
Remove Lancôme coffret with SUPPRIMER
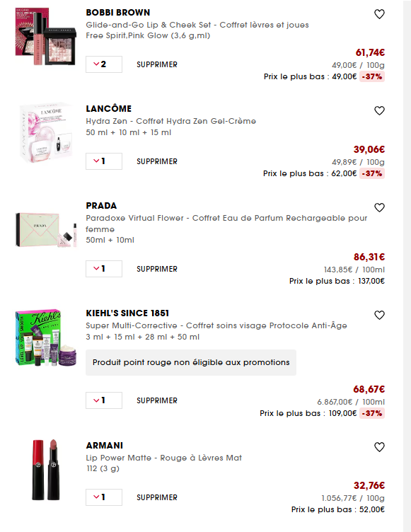click(x=157, y=161)
